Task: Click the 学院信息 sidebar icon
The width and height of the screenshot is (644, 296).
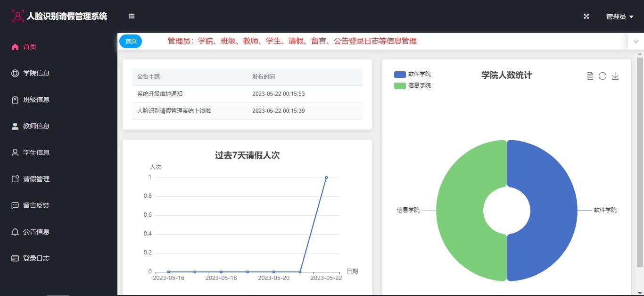Action: (15, 73)
